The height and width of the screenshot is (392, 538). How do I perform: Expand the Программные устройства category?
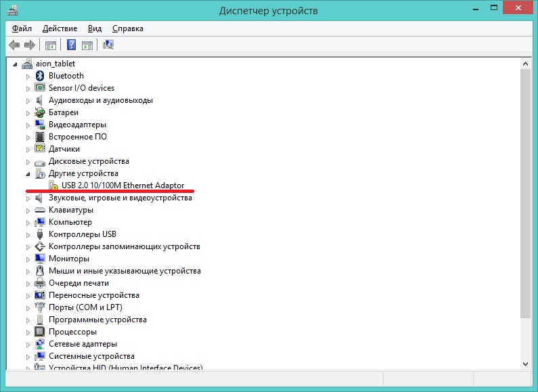click(28, 320)
